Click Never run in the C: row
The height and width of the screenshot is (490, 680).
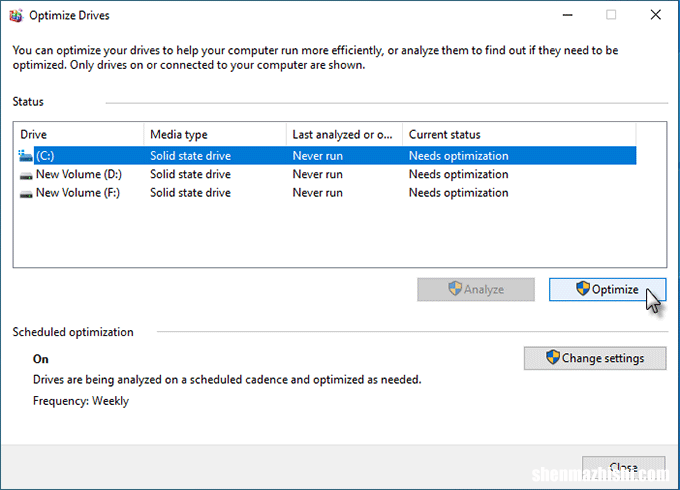pyautogui.click(x=317, y=156)
